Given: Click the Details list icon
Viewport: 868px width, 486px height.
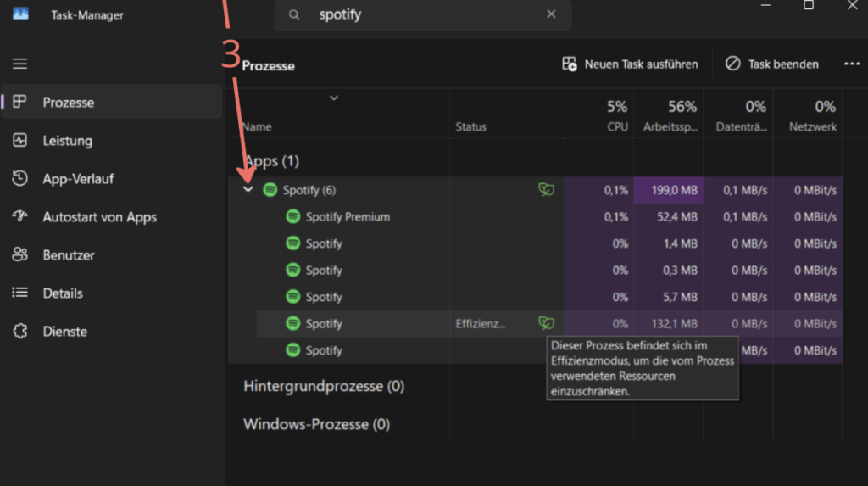Looking at the screenshot, I should tap(20, 292).
